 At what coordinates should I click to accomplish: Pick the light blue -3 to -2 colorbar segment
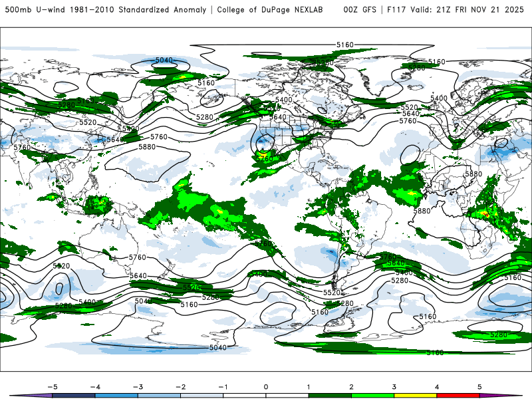pos(159,396)
